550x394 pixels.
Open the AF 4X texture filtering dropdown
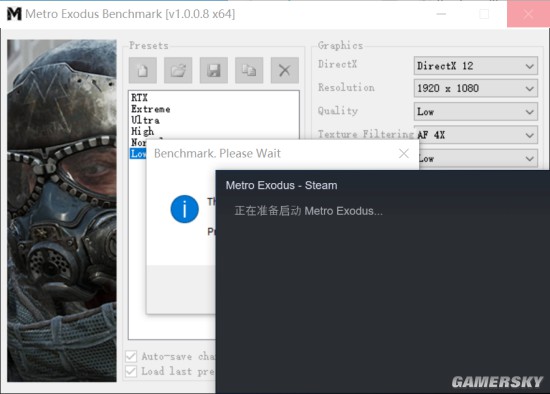pos(476,135)
